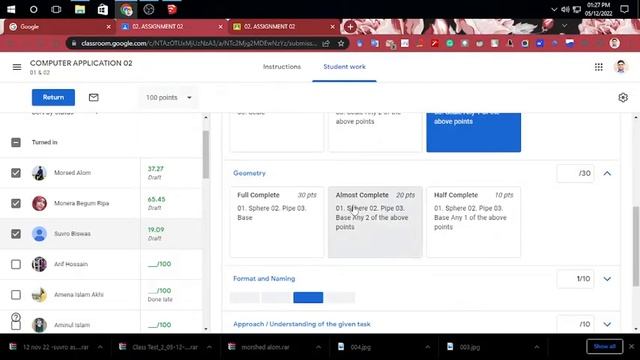Expand the Format and Naming criterion chevron

[607, 279]
